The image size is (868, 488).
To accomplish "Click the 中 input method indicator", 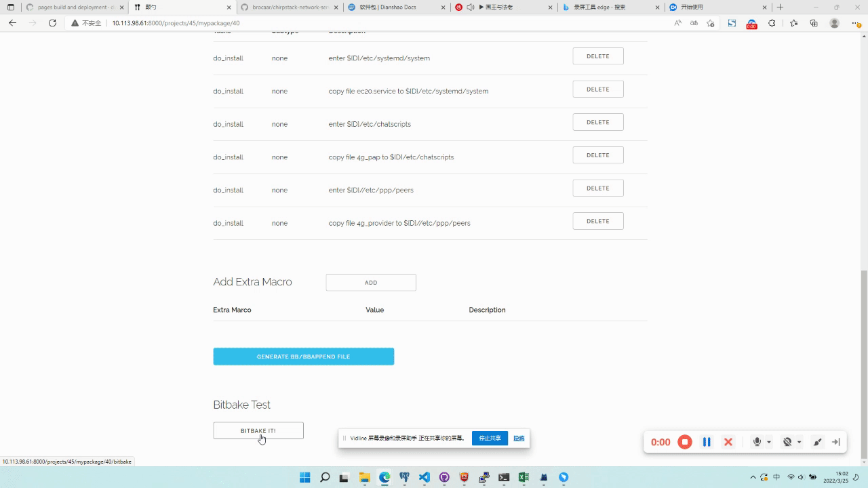I will 776,477.
